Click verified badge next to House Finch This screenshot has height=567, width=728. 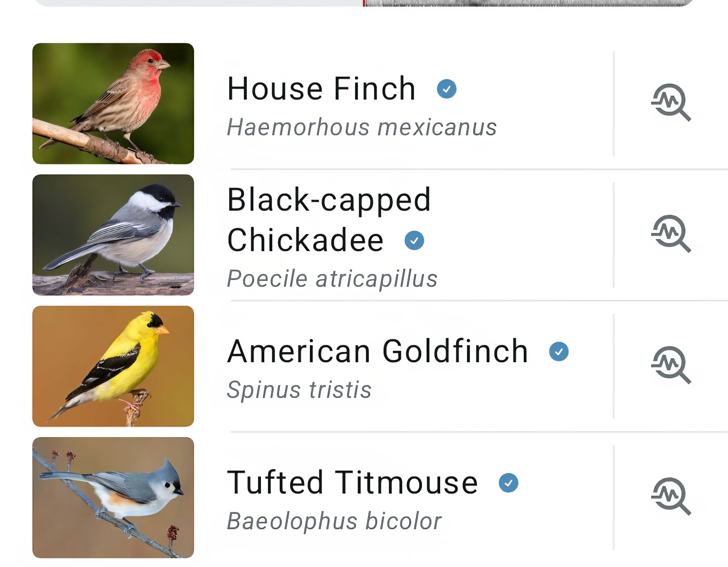pos(446,89)
